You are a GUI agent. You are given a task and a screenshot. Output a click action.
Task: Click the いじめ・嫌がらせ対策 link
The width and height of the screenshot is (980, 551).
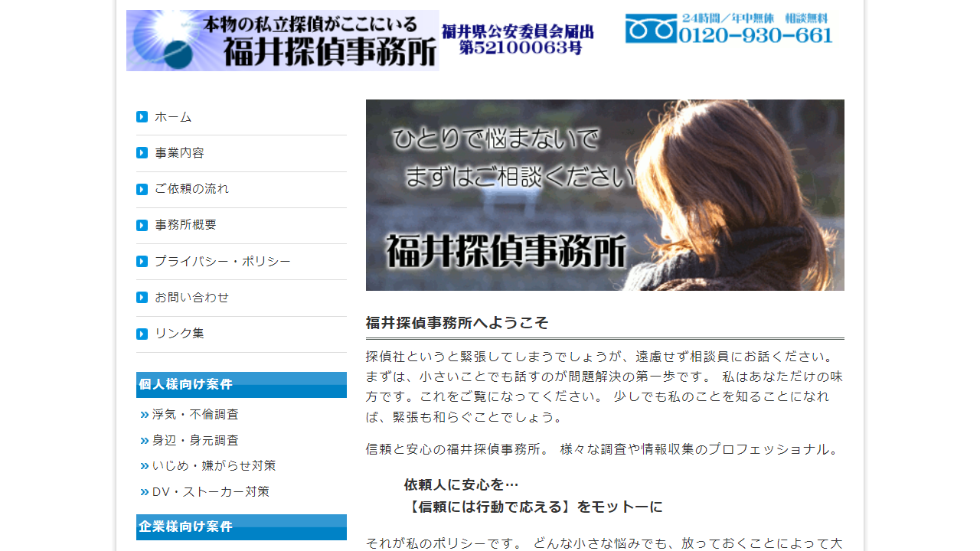214,465
